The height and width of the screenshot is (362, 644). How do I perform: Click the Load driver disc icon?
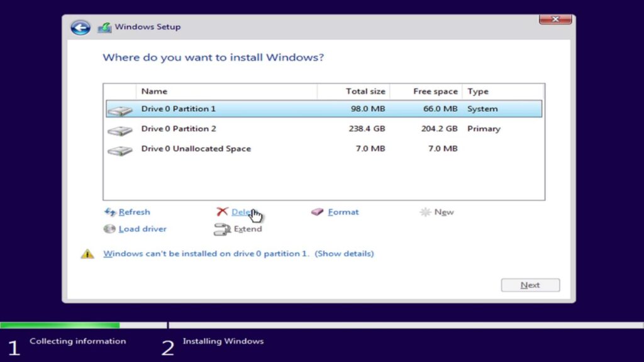[x=109, y=229]
